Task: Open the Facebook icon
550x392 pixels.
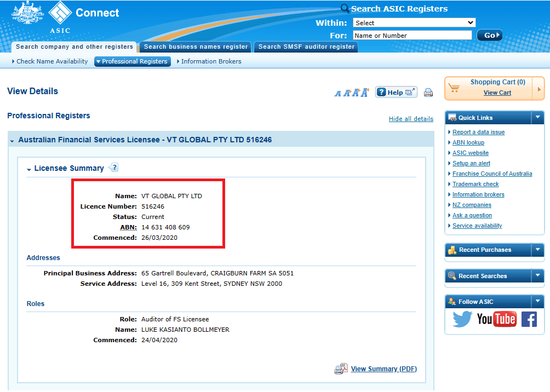Action: tap(529, 319)
